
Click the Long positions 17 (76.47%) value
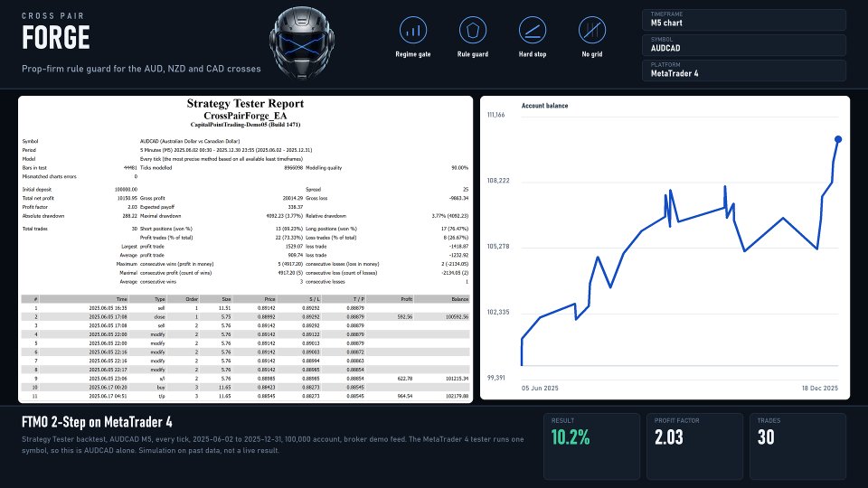point(455,229)
